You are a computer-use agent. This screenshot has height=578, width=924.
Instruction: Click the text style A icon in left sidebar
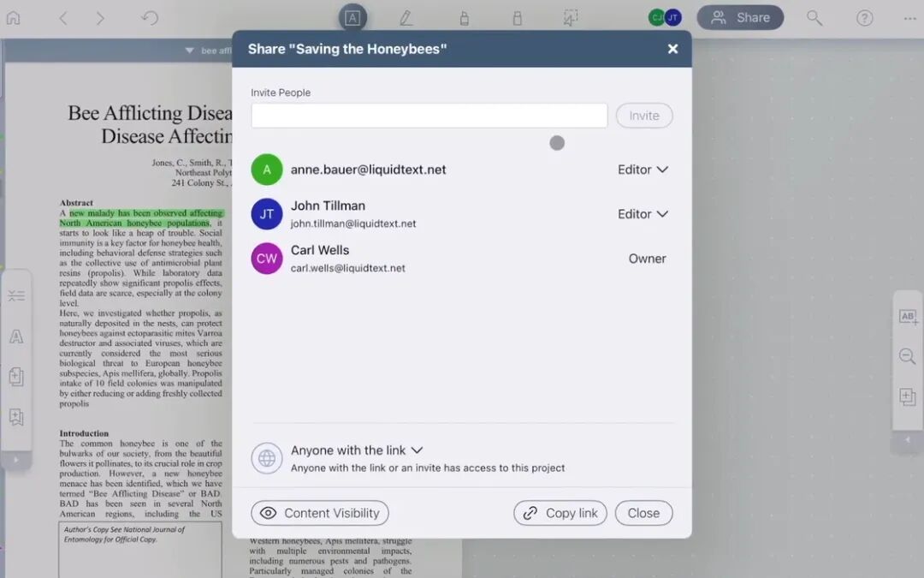16,337
